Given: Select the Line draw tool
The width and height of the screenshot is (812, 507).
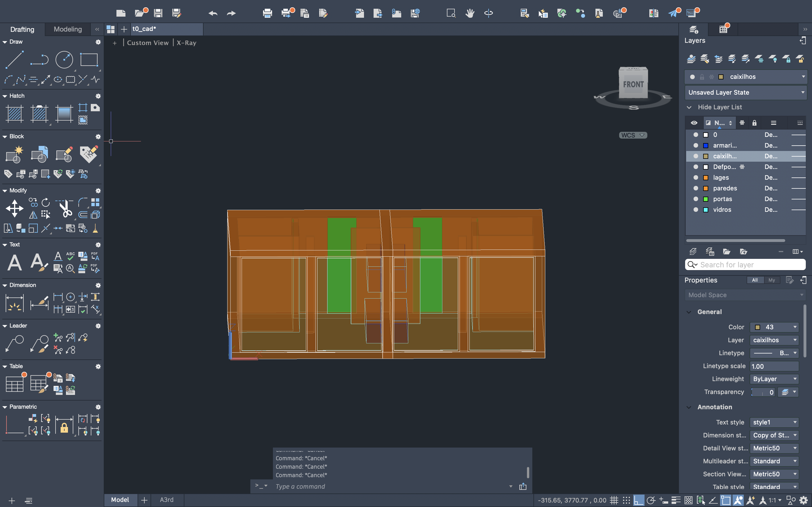Looking at the screenshot, I should click(14, 60).
